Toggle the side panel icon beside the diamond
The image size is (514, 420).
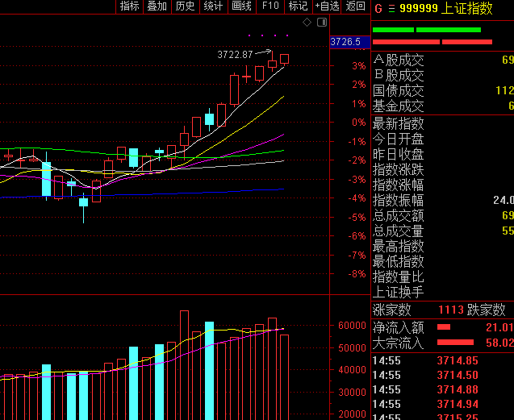point(320,23)
